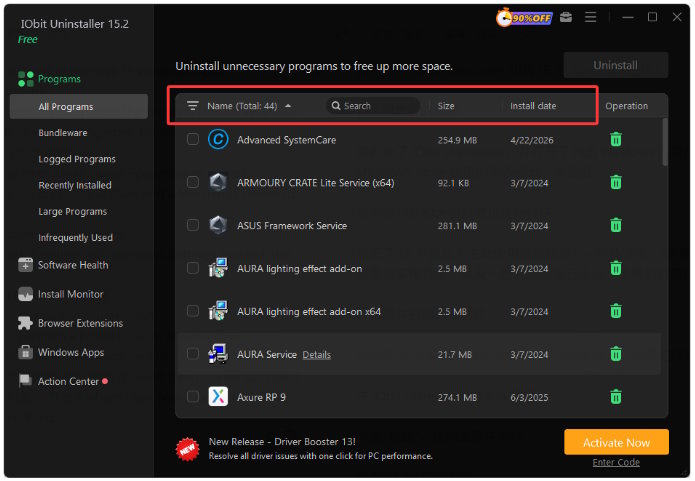Click the Free edition label
Viewport: 695px width, 481px height.
(27, 39)
